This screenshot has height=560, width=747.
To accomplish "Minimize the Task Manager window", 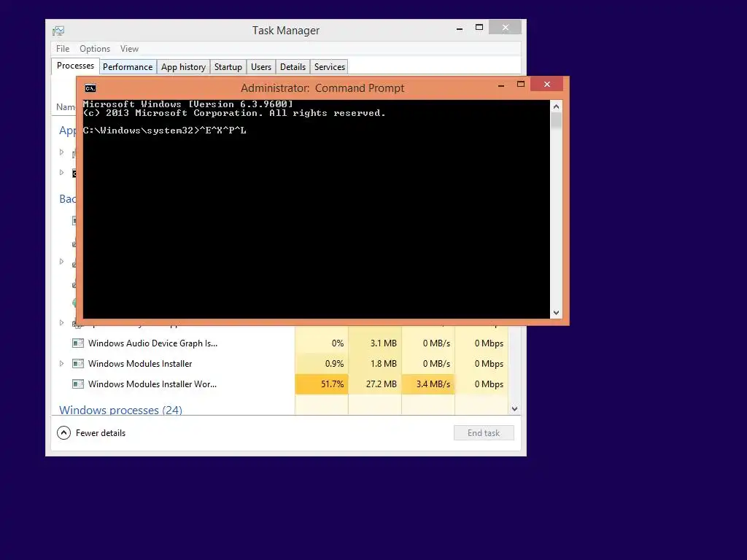I will click(x=460, y=28).
